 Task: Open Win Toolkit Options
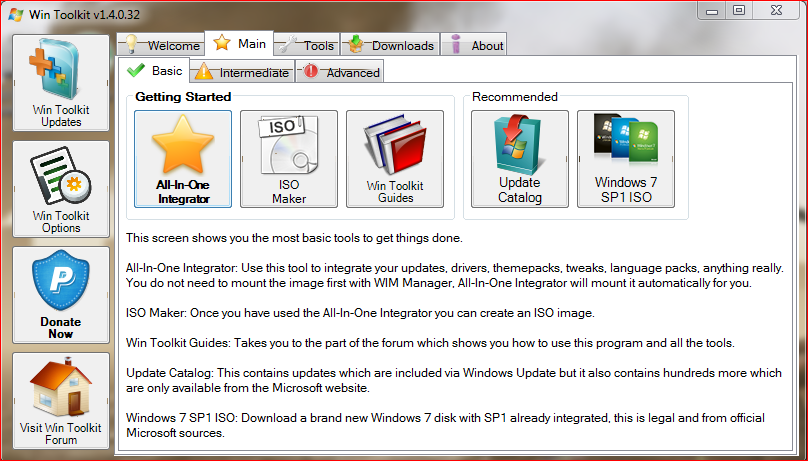[x=61, y=189]
